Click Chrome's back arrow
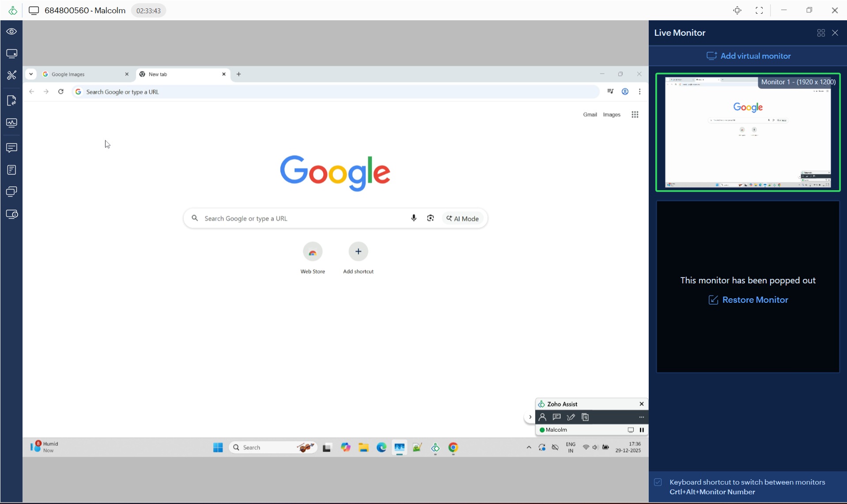This screenshot has height=504, width=847. click(32, 92)
